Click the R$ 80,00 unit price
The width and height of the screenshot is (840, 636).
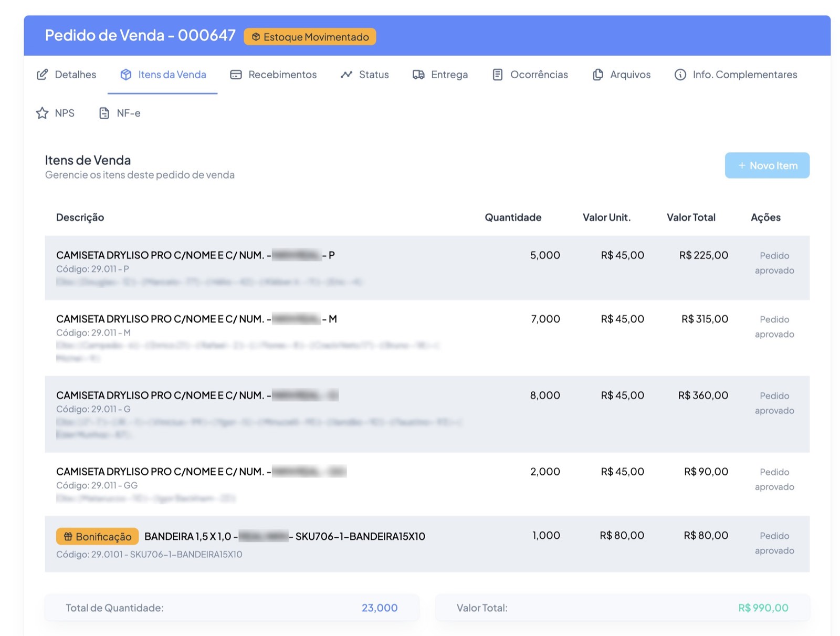click(622, 535)
